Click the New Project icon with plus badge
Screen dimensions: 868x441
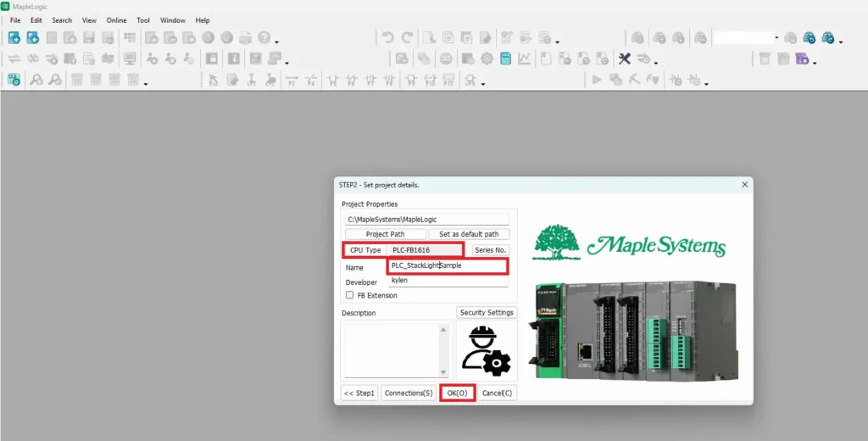(x=14, y=37)
